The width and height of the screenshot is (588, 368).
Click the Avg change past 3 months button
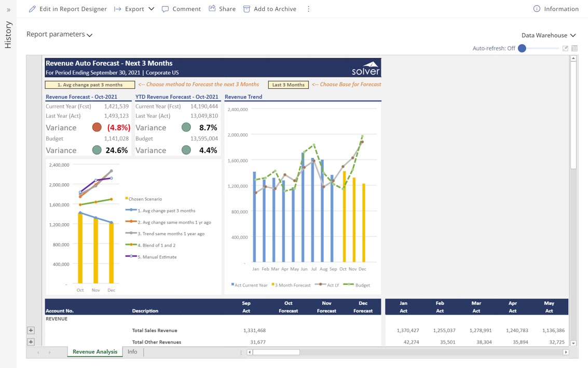point(90,85)
